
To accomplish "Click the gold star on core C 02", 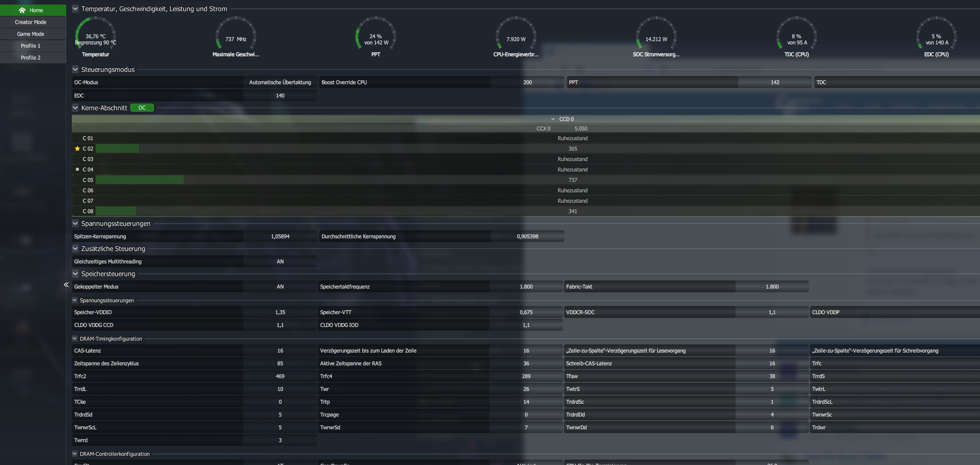I will (77, 149).
